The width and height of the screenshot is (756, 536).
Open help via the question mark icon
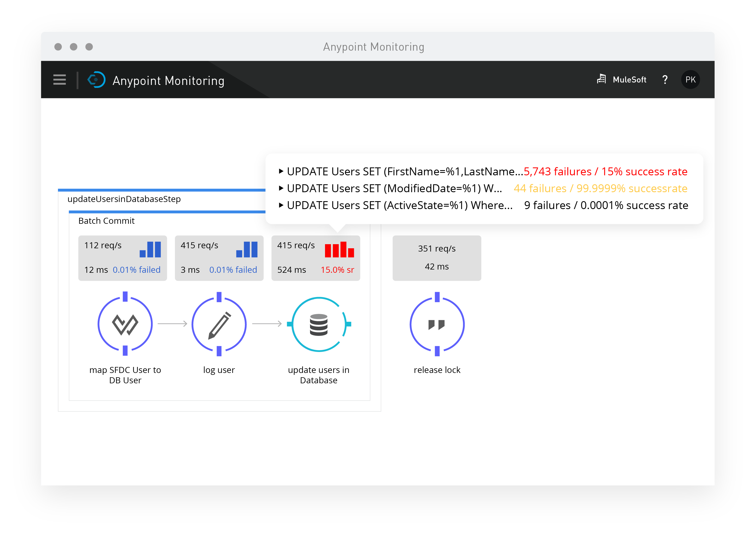[665, 79]
